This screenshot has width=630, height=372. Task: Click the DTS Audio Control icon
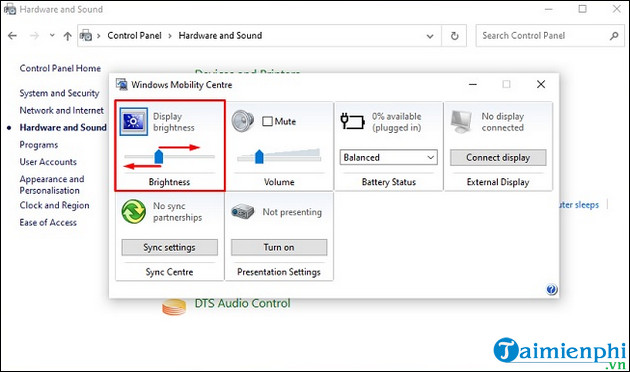tap(174, 307)
